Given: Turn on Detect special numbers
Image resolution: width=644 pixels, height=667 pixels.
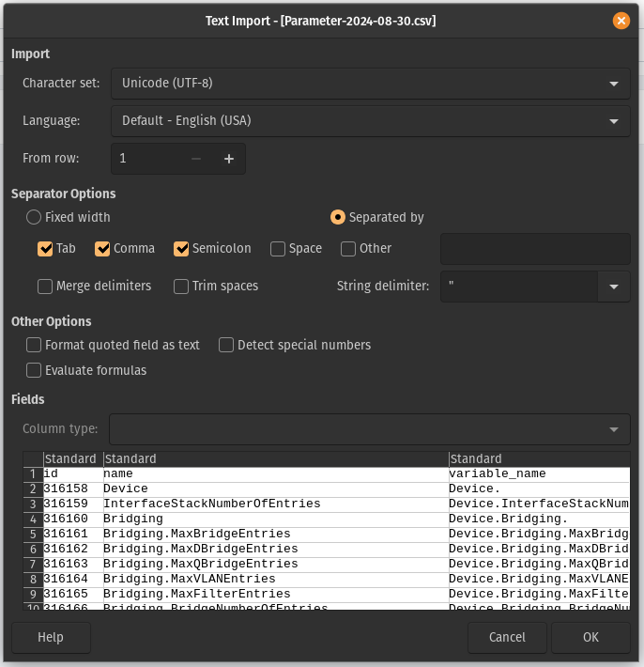Looking at the screenshot, I should tap(226, 345).
